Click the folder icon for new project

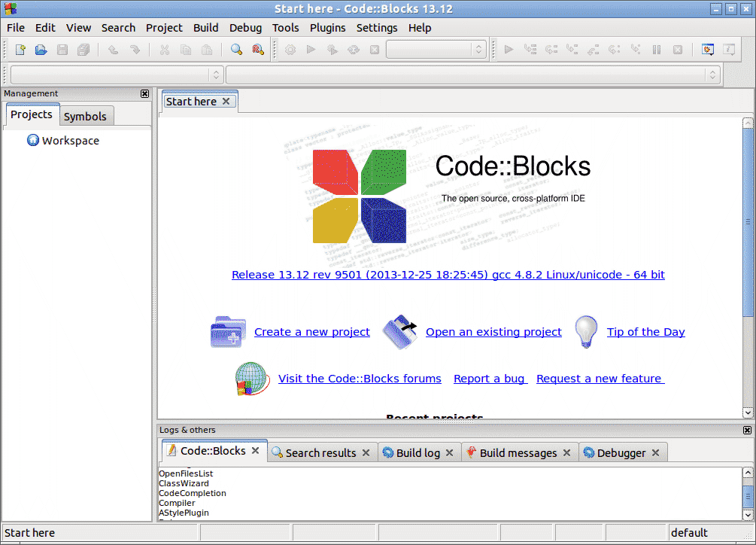tap(228, 332)
